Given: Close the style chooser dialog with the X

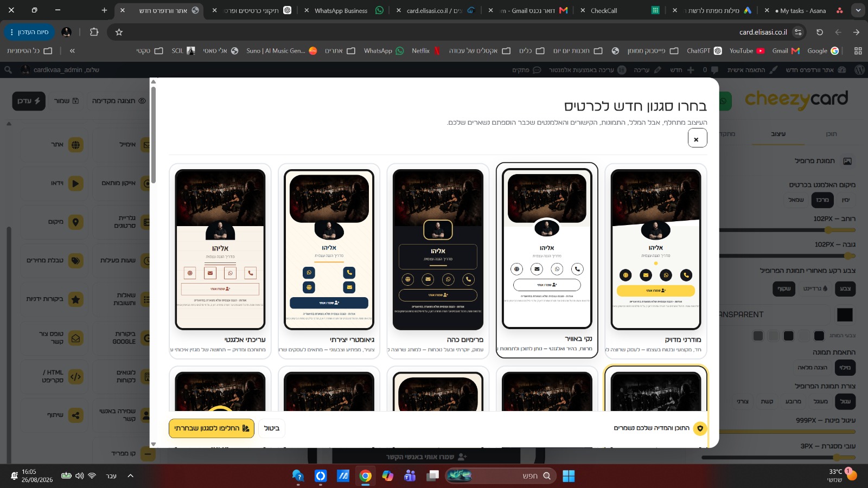Looking at the screenshot, I should pyautogui.click(x=697, y=138).
